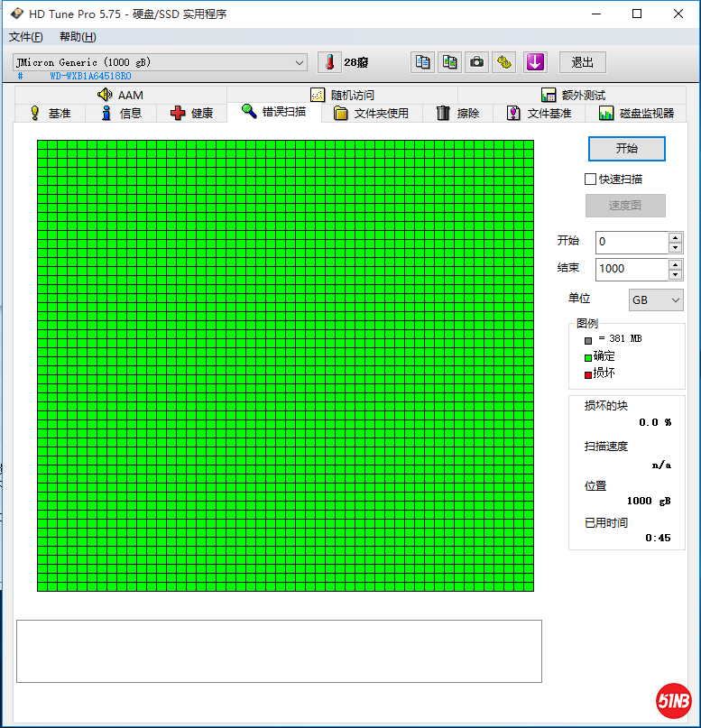Click the 退出 exit button
This screenshot has width=701, height=728.
click(x=583, y=62)
